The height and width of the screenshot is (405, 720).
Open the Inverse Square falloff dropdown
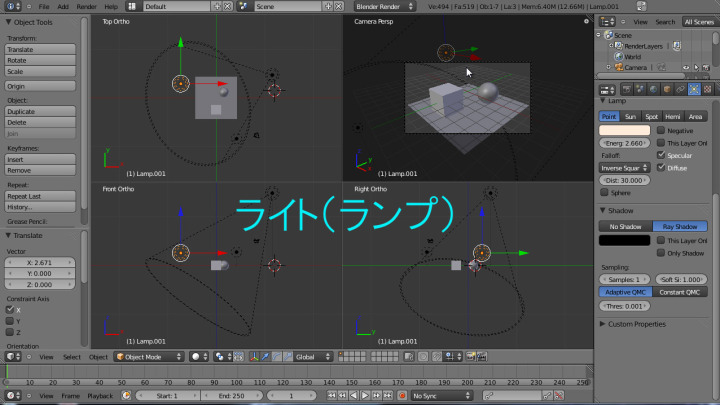pyautogui.click(x=624, y=167)
